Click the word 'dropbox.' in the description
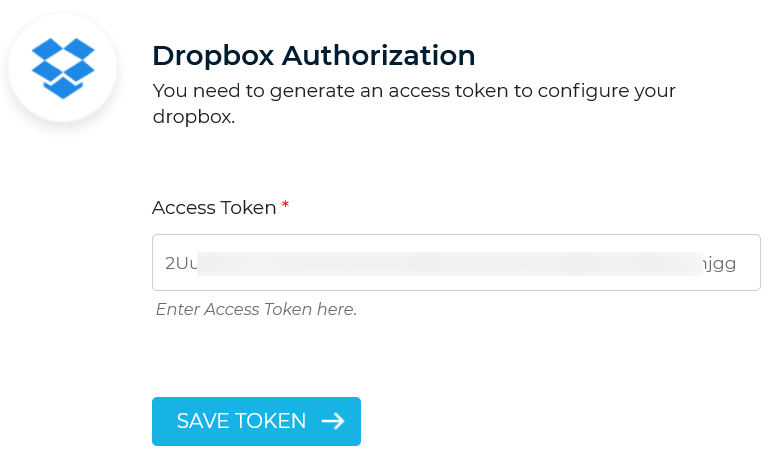The height and width of the screenshot is (459, 781). (x=194, y=117)
